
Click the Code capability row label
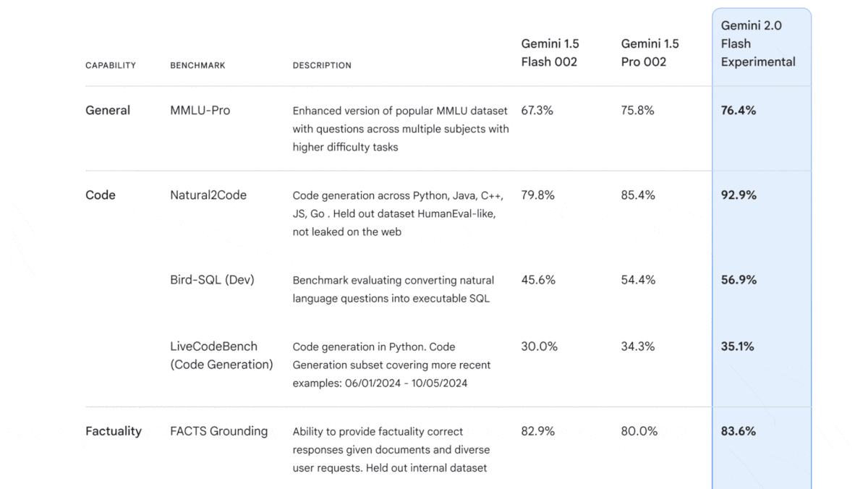[x=101, y=195]
